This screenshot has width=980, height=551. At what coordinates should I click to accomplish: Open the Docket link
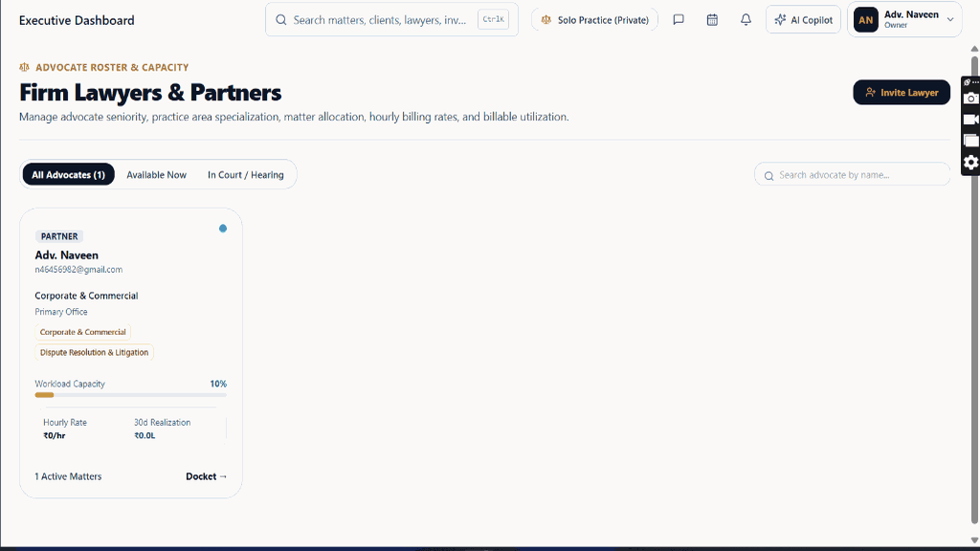(207, 476)
